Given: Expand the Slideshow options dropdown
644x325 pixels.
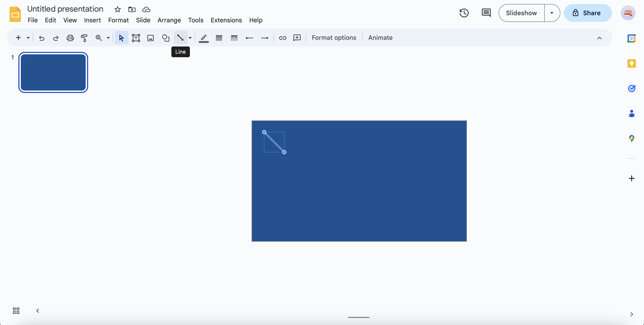Looking at the screenshot, I should coord(552,13).
